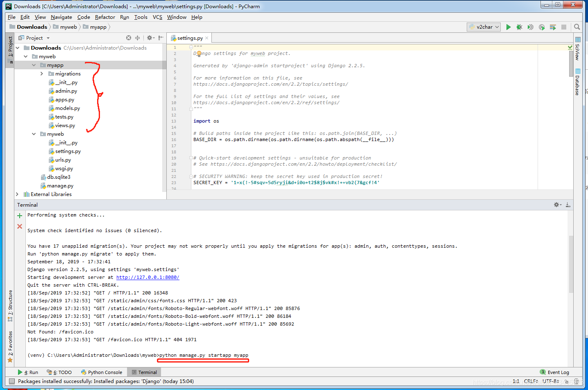Collapse the inner myweb package
This screenshot has height=390, width=588.
[34, 134]
